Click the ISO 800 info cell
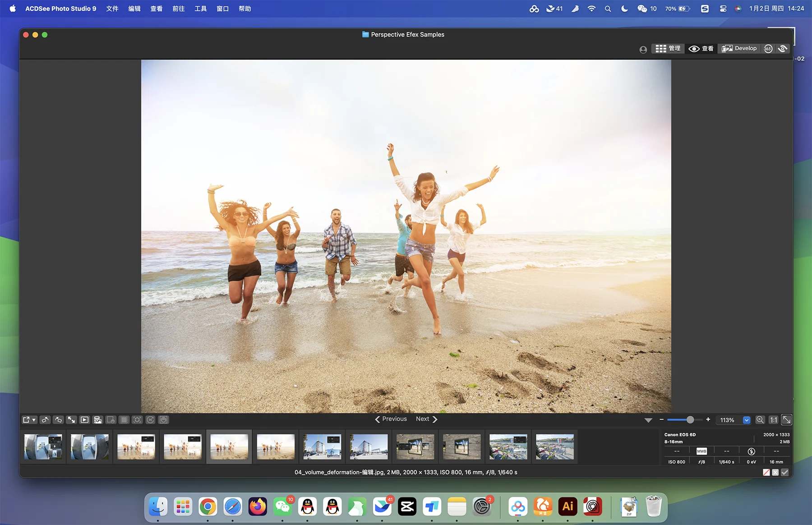Screen dimensions: 812x525 tap(677, 462)
